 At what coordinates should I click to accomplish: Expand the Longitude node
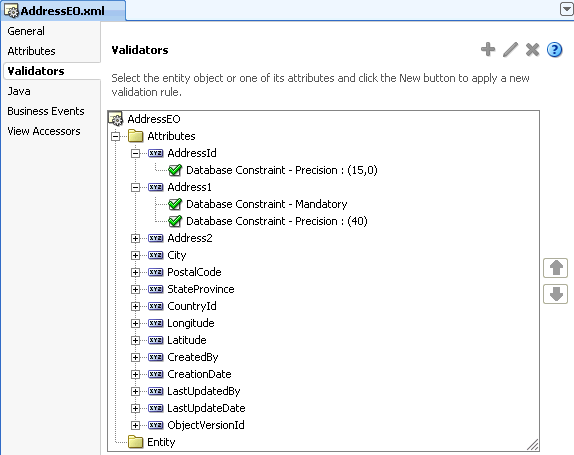coord(135,323)
